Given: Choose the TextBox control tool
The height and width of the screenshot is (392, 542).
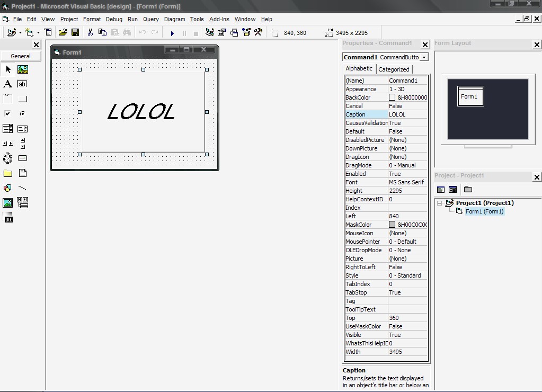Looking at the screenshot, I should click(x=22, y=84).
